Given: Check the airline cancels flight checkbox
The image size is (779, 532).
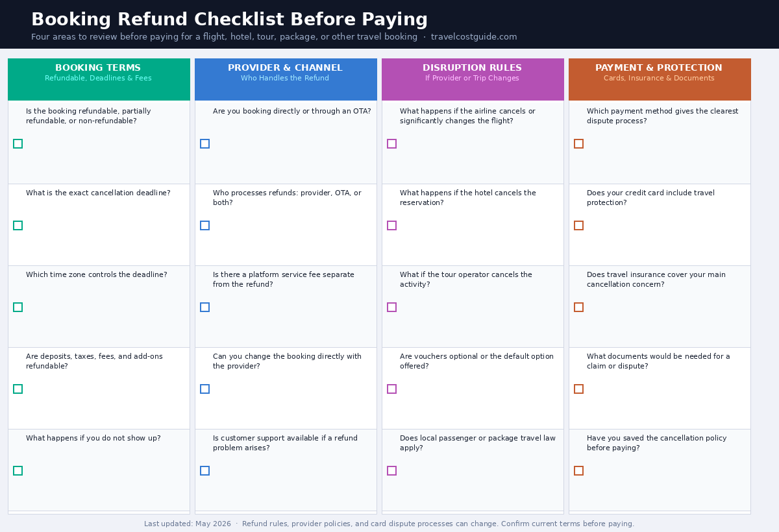Looking at the screenshot, I should coord(391,144).
